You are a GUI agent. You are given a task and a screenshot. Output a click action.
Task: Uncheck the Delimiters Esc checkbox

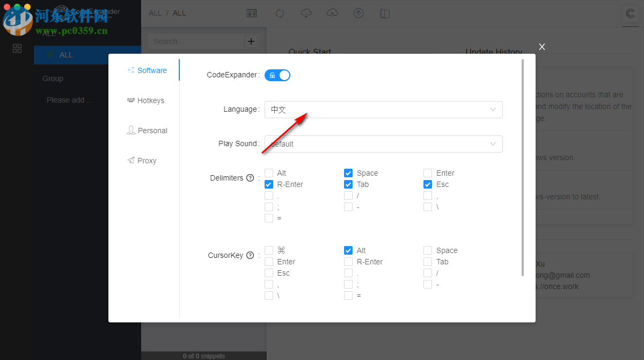click(x=428, y=184)
